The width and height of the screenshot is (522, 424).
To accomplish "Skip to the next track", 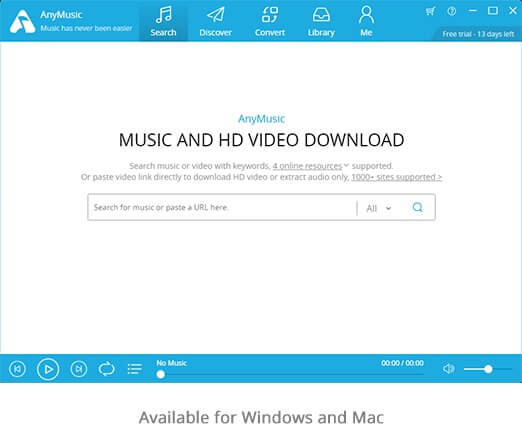I will 79,369.
